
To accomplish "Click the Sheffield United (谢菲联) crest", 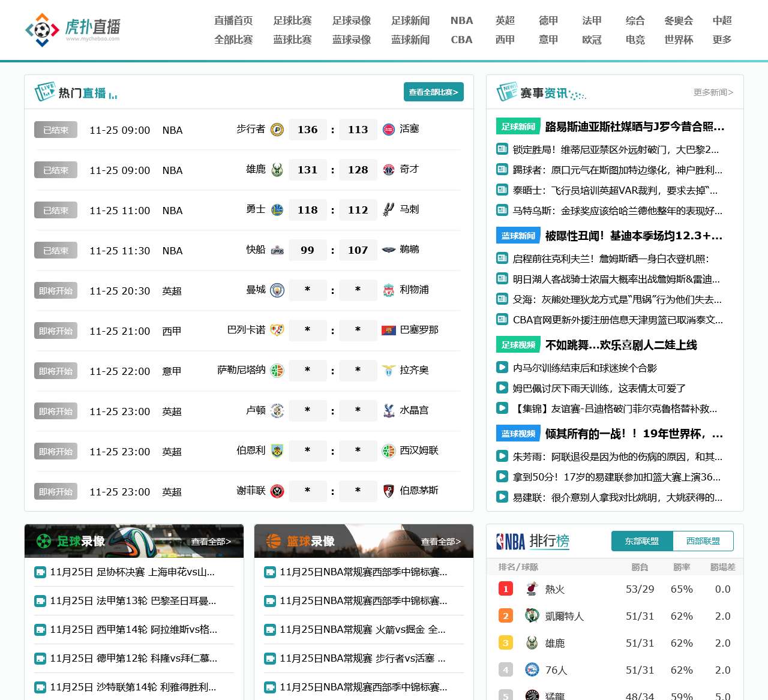I will 277,491.
